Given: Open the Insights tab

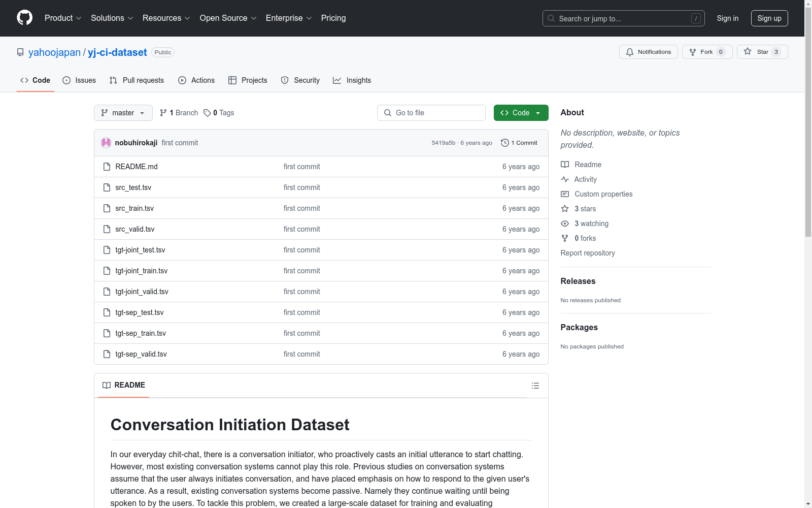Looking at the screenshot, I should [352, 80].
